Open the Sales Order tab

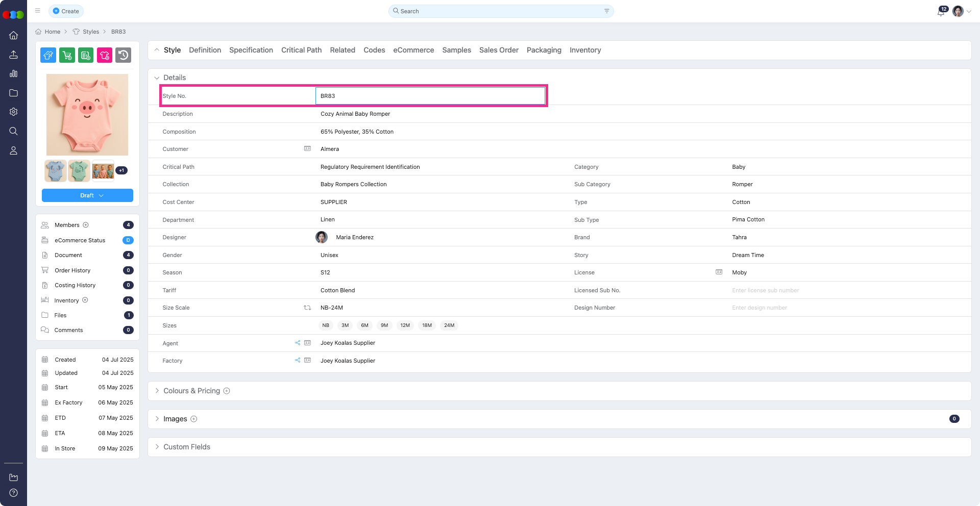(x=499, y=50)
